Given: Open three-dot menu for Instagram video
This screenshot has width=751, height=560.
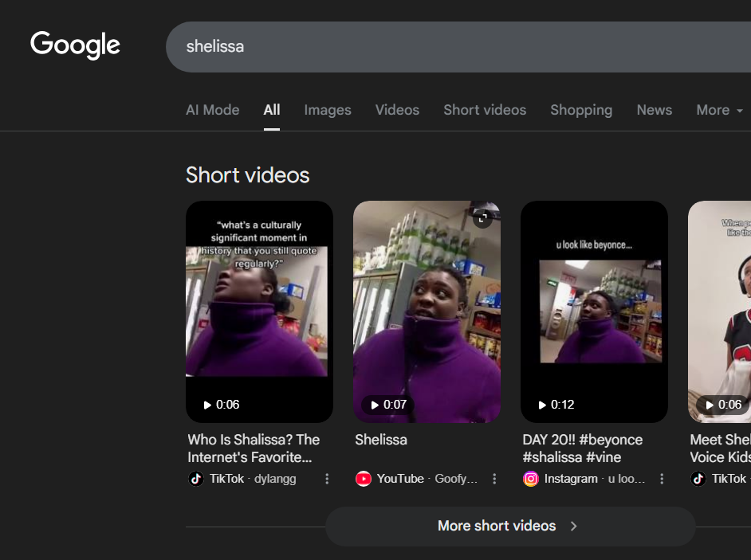Looking at the screenshot, I should click(662, 479).
